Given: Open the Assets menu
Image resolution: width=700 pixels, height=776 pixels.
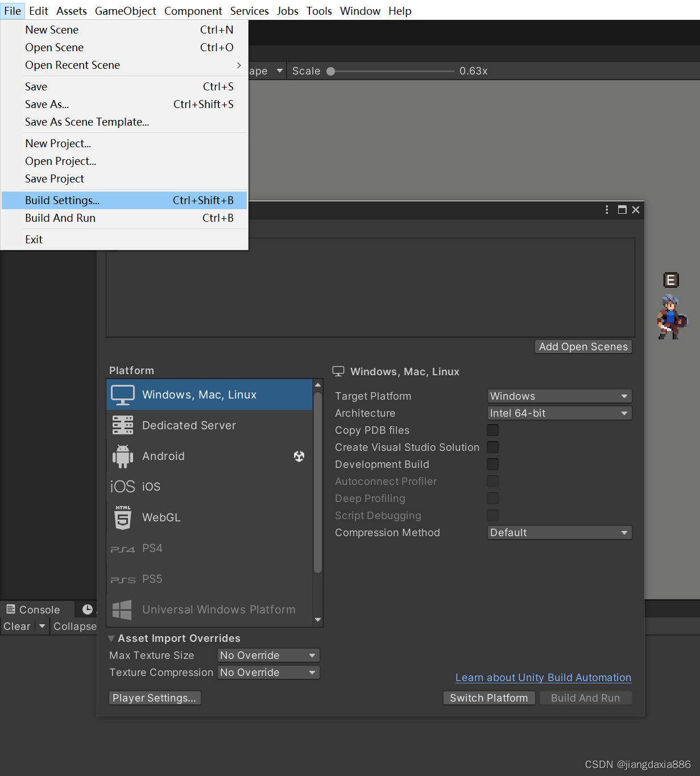Looking at the screenshot, I should (x=72, y=11).
